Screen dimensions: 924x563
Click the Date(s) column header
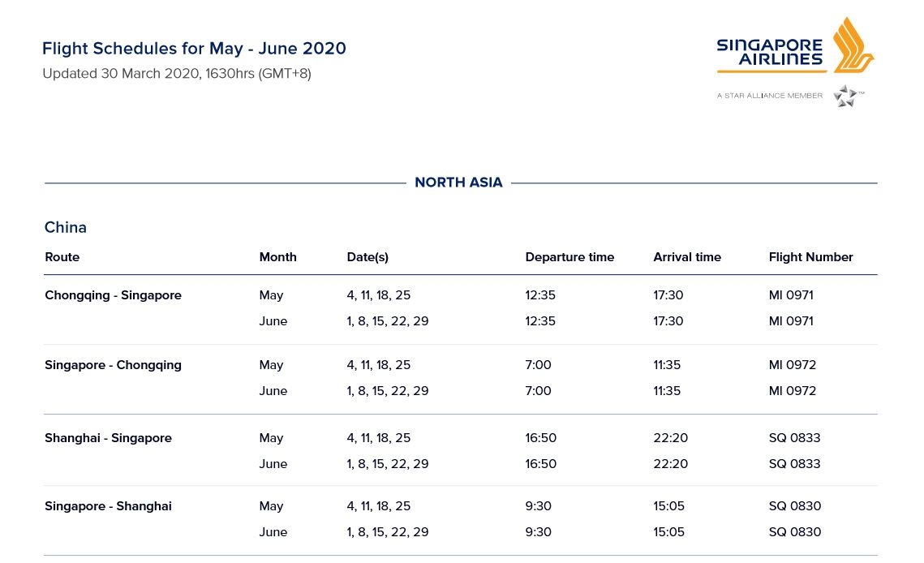point(367,257)
